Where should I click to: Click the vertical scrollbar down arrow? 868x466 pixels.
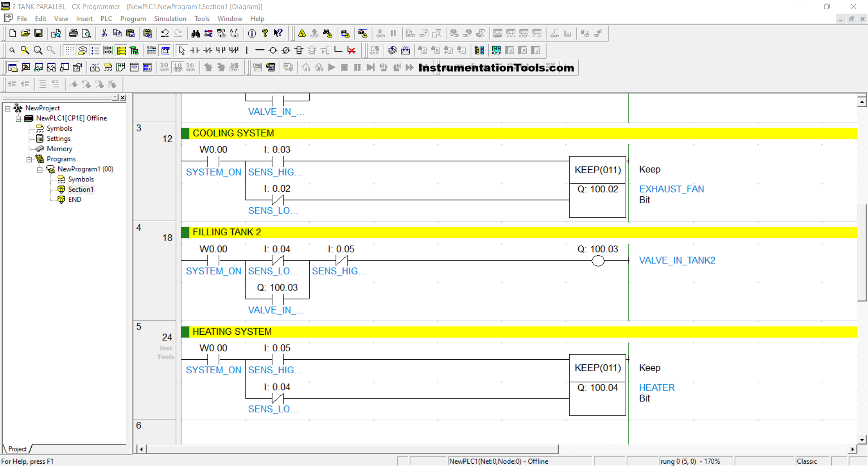click(x=862, y=439)
